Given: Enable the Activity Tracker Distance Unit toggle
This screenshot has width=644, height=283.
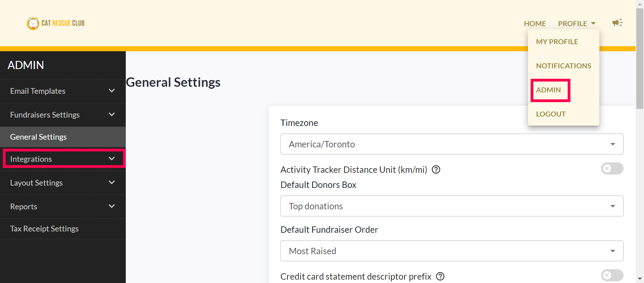Looking at the screenshot, I should 612,168.
